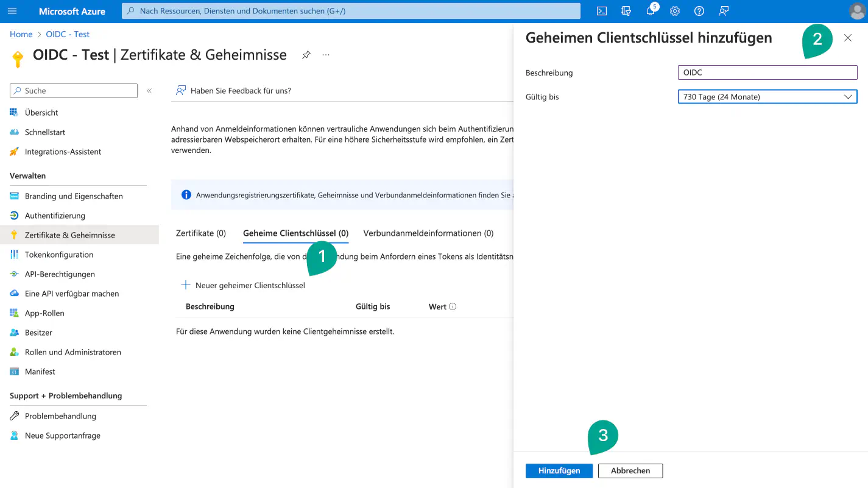The image size is (868, 488).
Task: Click Neuer geheimer Clientschlüssel
Action: pyautogui.click(x=244, y=285)
